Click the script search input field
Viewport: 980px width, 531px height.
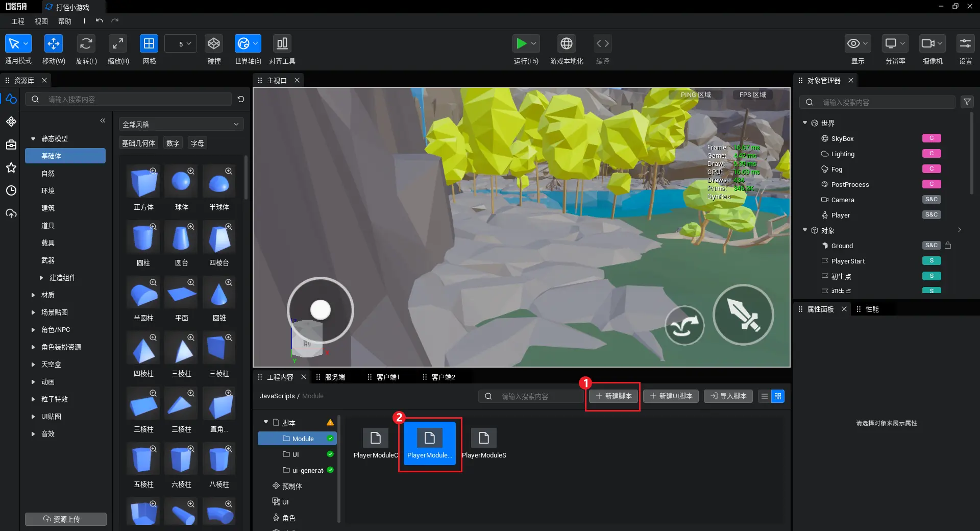click(531, 396)
